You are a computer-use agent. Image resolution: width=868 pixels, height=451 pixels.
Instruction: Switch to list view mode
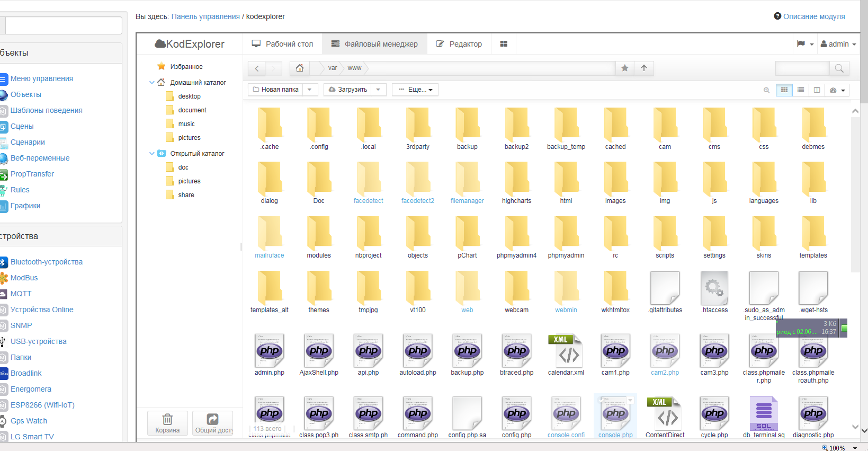[x=801, y=90]
